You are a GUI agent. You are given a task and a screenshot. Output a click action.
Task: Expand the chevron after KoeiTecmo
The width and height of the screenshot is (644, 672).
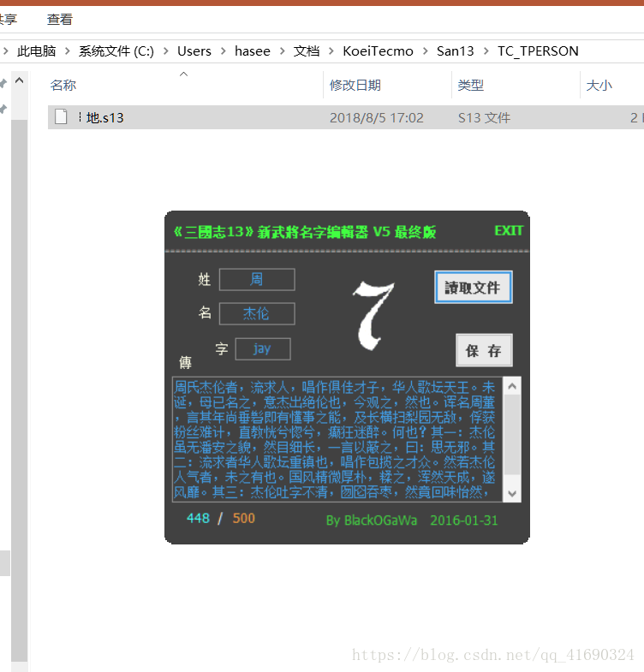tap(426, 51)
